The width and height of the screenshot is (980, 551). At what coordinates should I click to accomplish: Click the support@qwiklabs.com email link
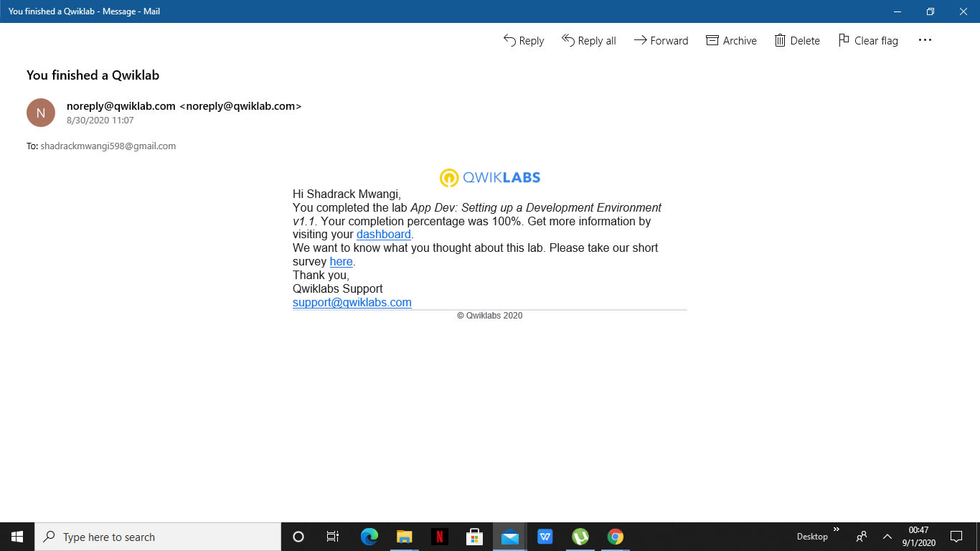point(352,303)
